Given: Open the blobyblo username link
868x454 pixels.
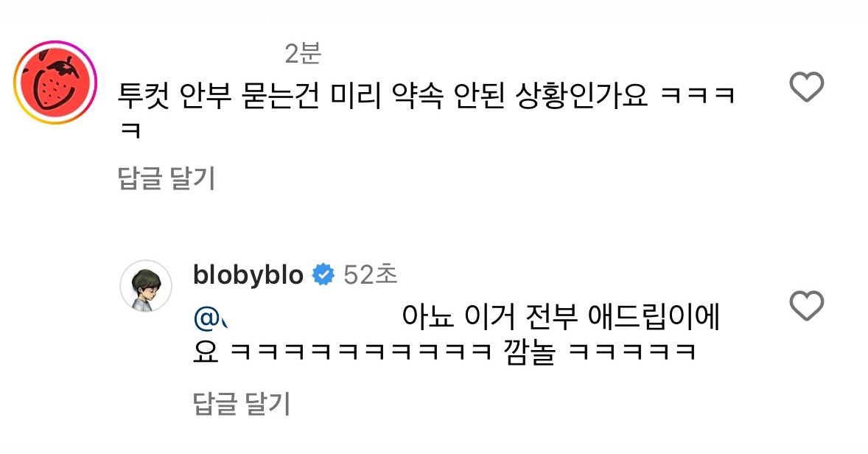Looking at the screenshot, I should [x=248, y=275].
